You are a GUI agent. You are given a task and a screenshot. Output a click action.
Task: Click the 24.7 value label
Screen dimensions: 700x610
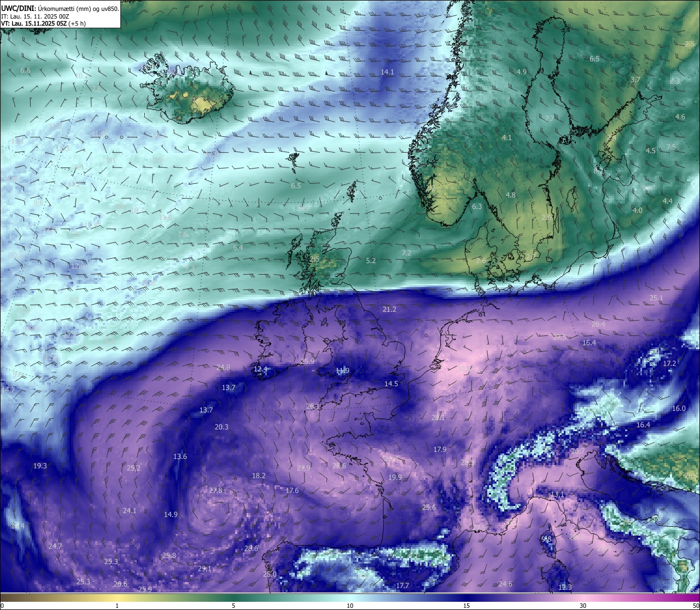coord(55,546)
